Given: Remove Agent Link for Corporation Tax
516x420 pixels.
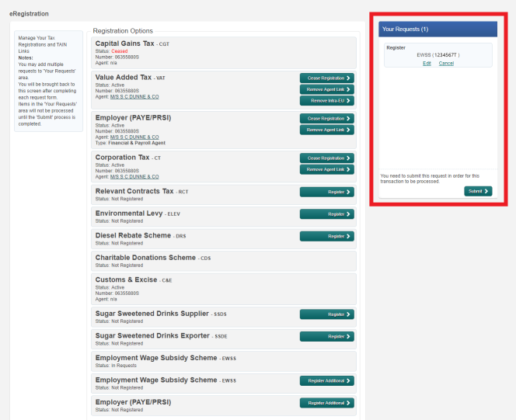Looking at the screenshot, I should [326, 169].
